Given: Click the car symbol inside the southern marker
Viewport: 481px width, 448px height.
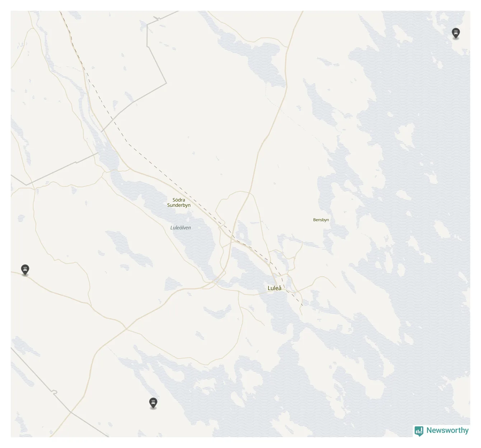Looking at the screenshot, I should click(x=153, y=402).
